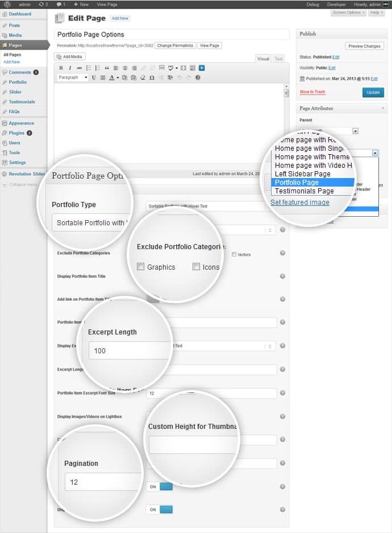
Task: Insert special character with the omega icon
Action: click(152, 78)
